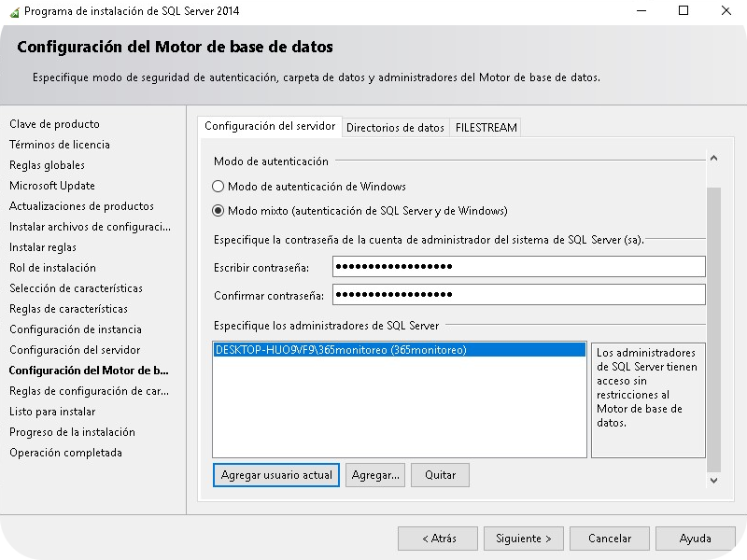Open the FILESTREAM tab

click(486, 127)
